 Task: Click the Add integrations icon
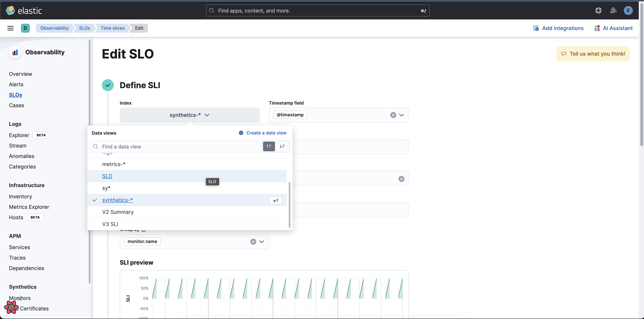coord(536,28)
